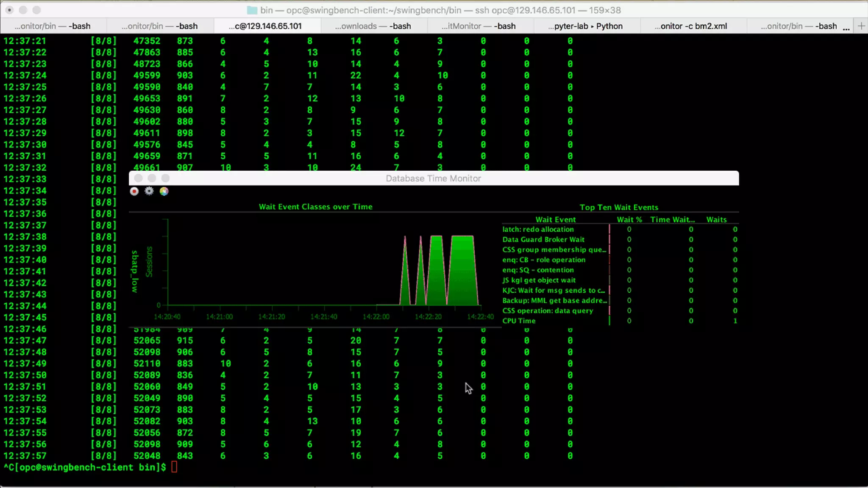The image size is (868, 488).
Task: Click the terminal command prompt cursor
Action: click(x=174, y=467)
